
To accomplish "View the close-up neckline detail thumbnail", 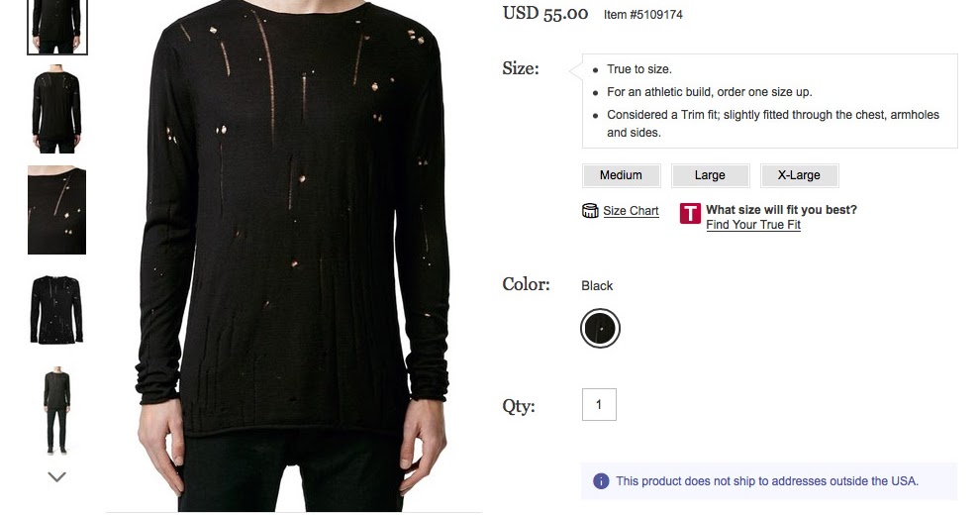I will (56, 210).
